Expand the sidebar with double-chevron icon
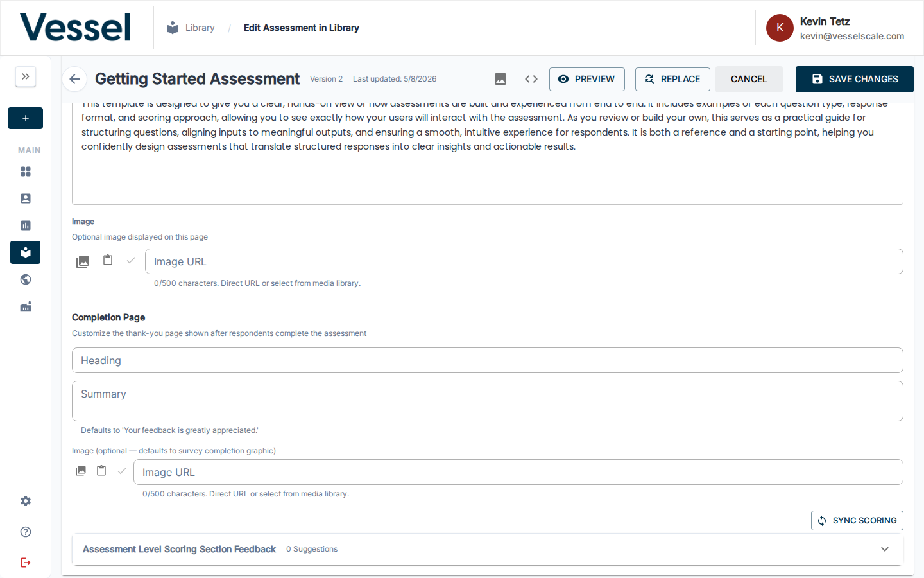 pos(26,76)
